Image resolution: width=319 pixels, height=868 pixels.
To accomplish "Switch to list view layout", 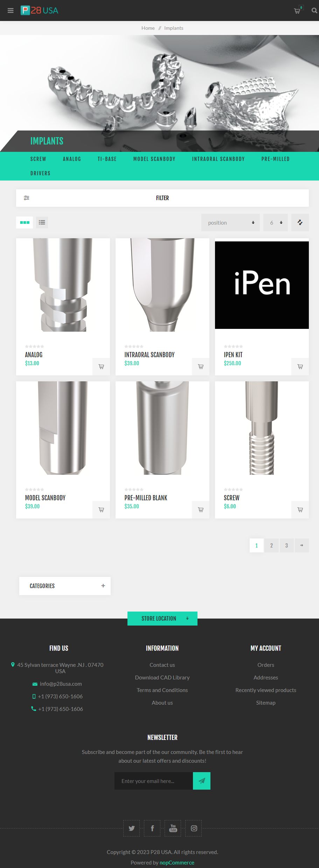I will click(x=42, y=223).
